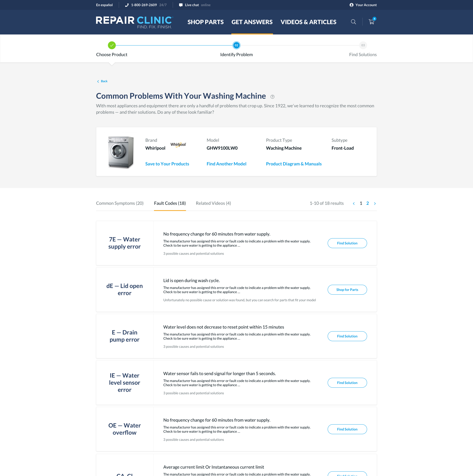Image resolution: width=473 pixels, height=476 pixels.
Task: Click the Find Solutions step label
Action: [363, 55]
